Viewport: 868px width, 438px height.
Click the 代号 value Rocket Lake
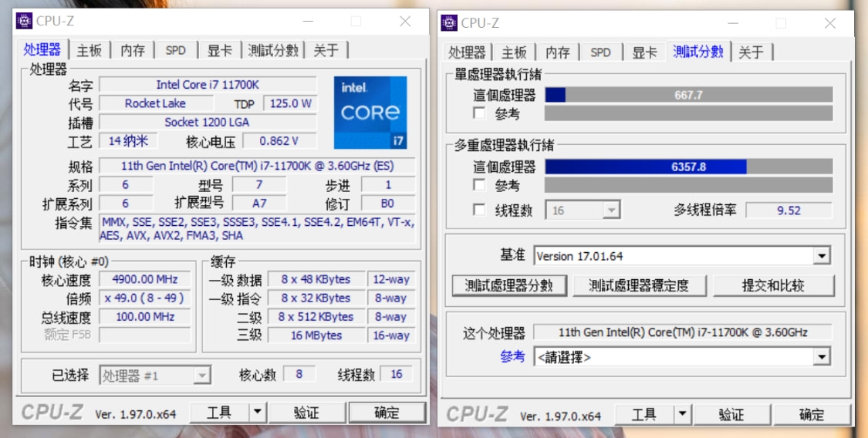[x=156, y=103]
